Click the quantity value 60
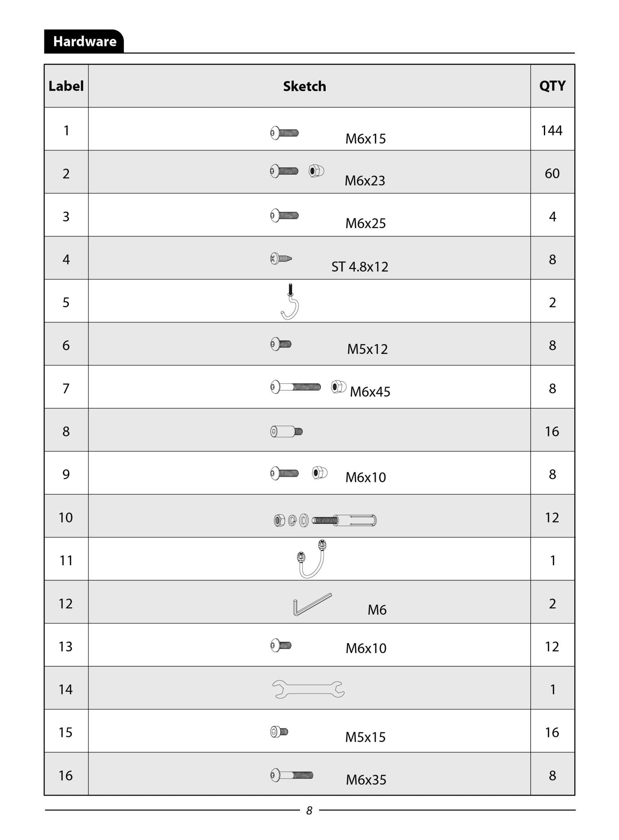619x840 pixels. click(552, 174)
